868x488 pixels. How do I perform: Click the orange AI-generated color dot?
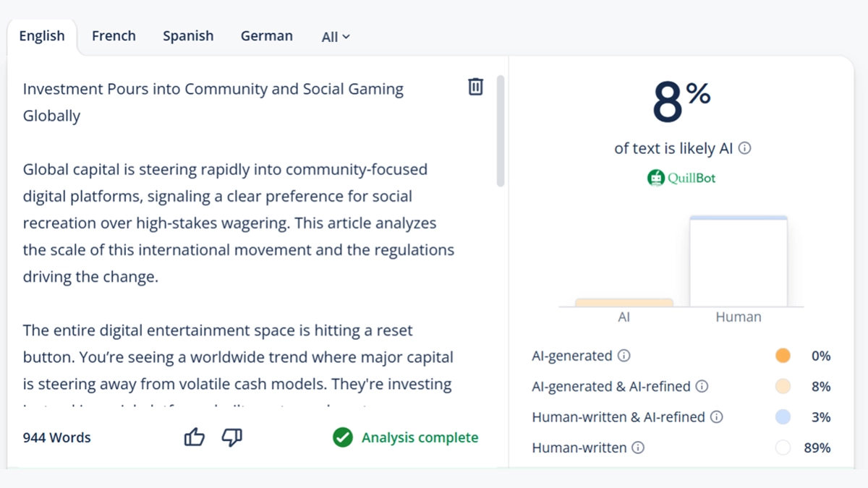[783, 356]
